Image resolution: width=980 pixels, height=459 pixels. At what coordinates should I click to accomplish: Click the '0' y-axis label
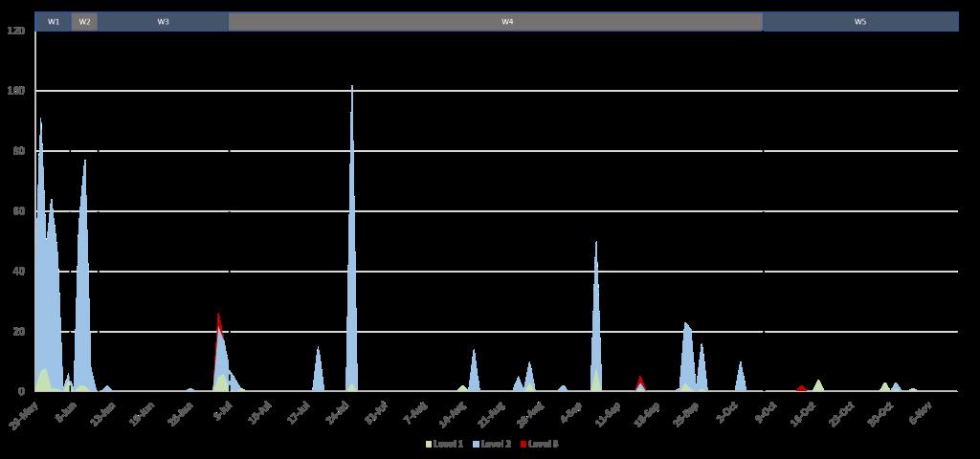click(21, 391)
